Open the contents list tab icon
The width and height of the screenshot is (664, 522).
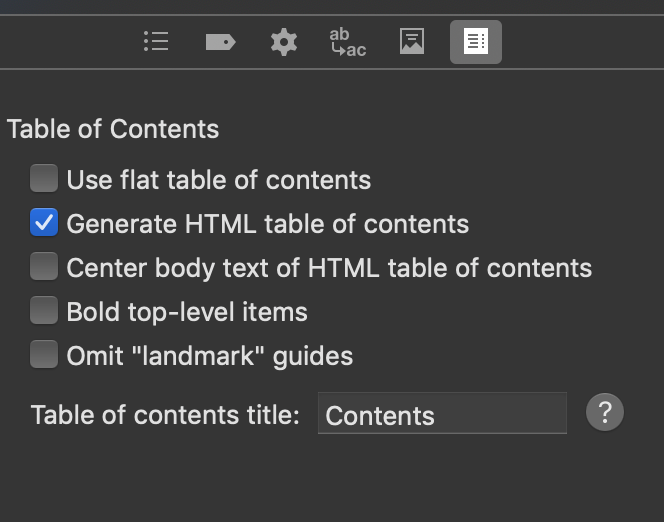[x=156, y=41]
